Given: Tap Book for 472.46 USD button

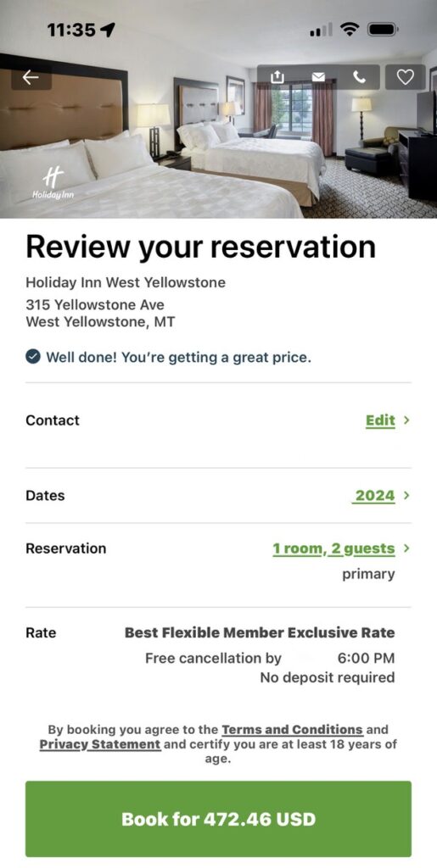Looking at the screenshot, I should click(218, 819).
